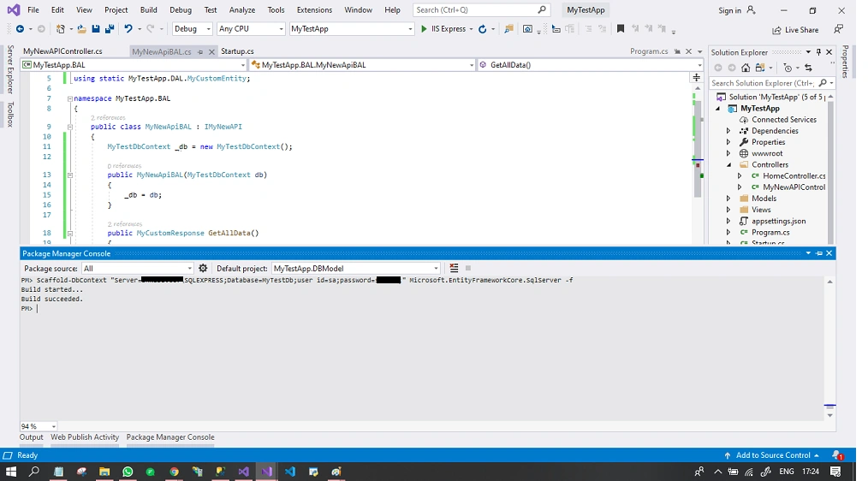Screen dimensions: 868x481
Task: Open the GetAllData member dropdown
Action: [x=590, y=65]
